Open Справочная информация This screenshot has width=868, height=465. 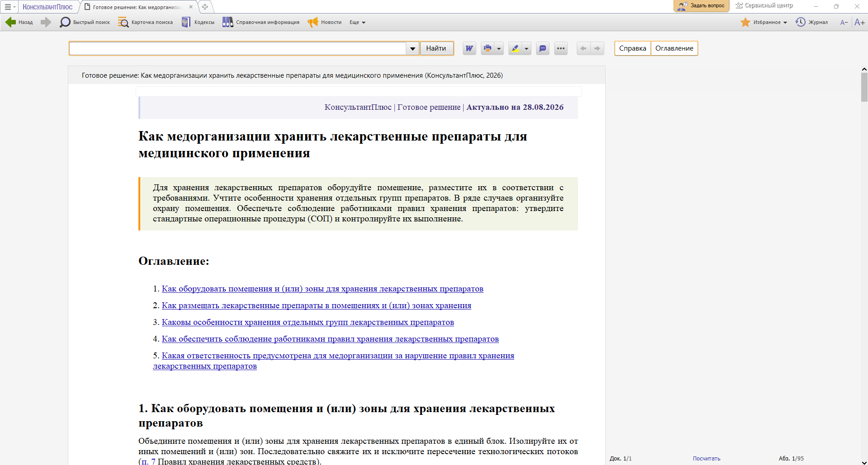pos(261,22)
